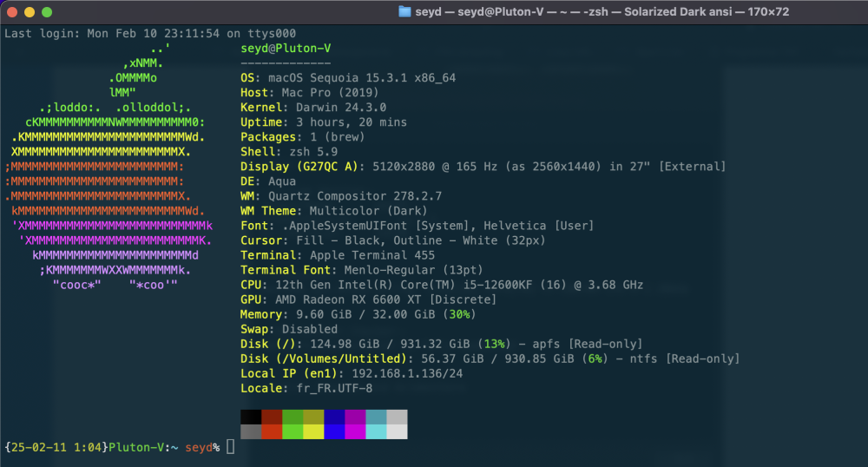868x467 pixels.
Task: Click the yellow minimize window button
Action: click(30, 11)
